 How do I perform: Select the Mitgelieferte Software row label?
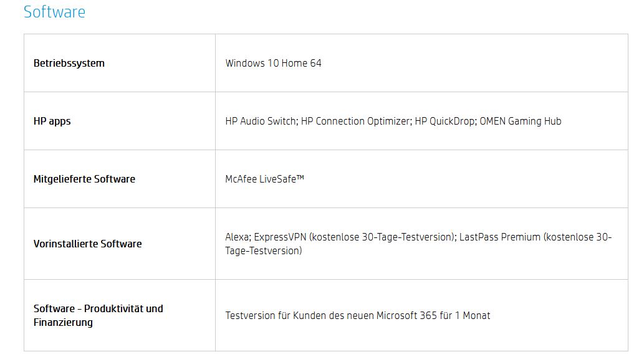84,179
